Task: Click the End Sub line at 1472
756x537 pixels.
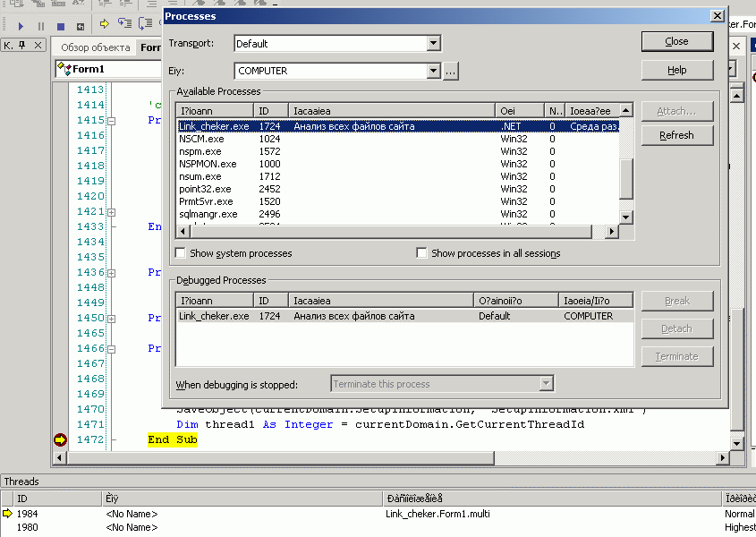Action: 173,439
